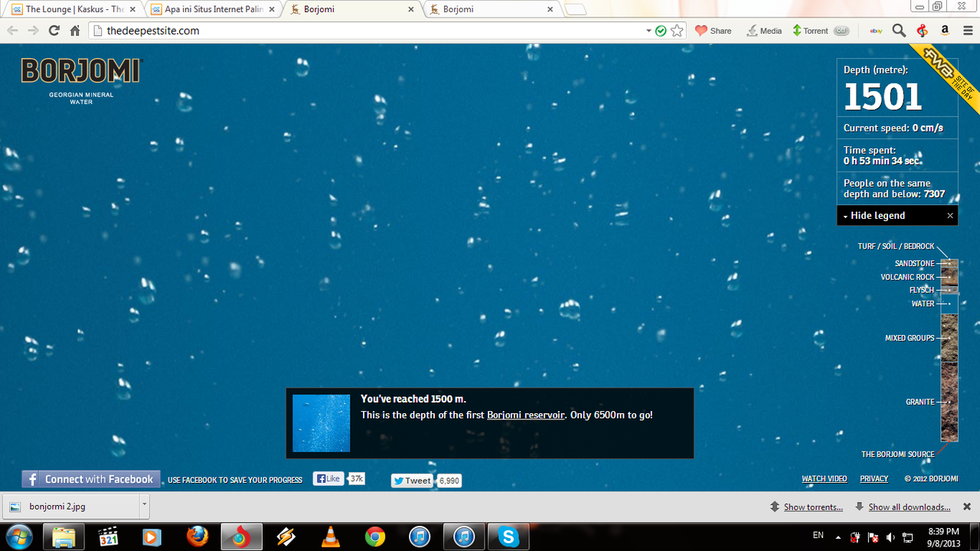
Task: Open the eBay toolbar shortcut
Action: (x=877, y=31)
